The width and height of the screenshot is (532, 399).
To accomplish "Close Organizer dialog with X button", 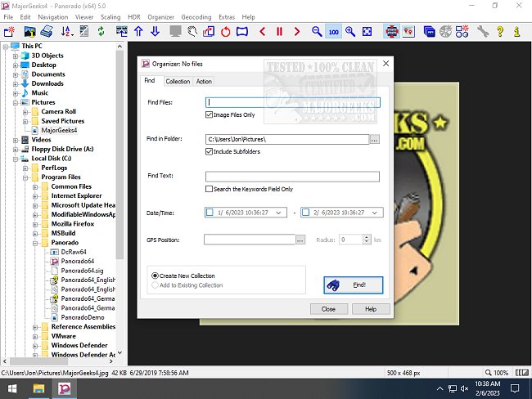I will (385, 64).
